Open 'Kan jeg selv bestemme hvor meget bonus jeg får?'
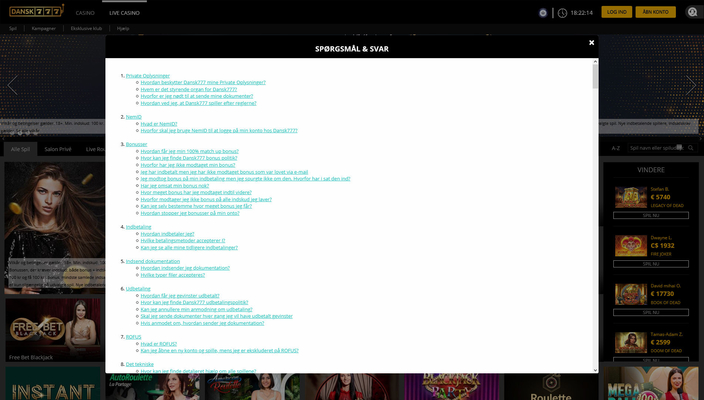 click(x=196, y=206)
